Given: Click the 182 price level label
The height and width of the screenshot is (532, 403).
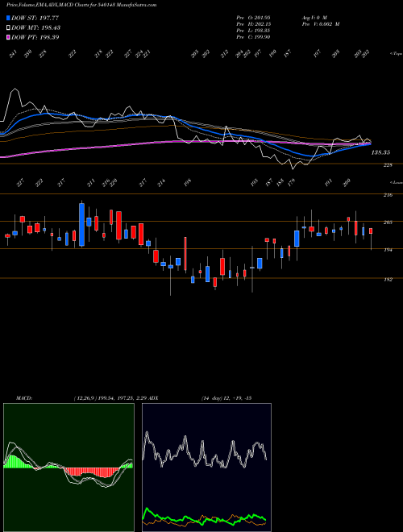Looking at the screenshot, I should 388,279.
